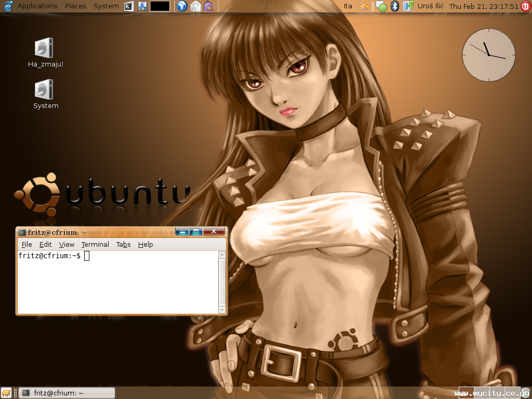Launch the terminal from the panel launcher

129,6
